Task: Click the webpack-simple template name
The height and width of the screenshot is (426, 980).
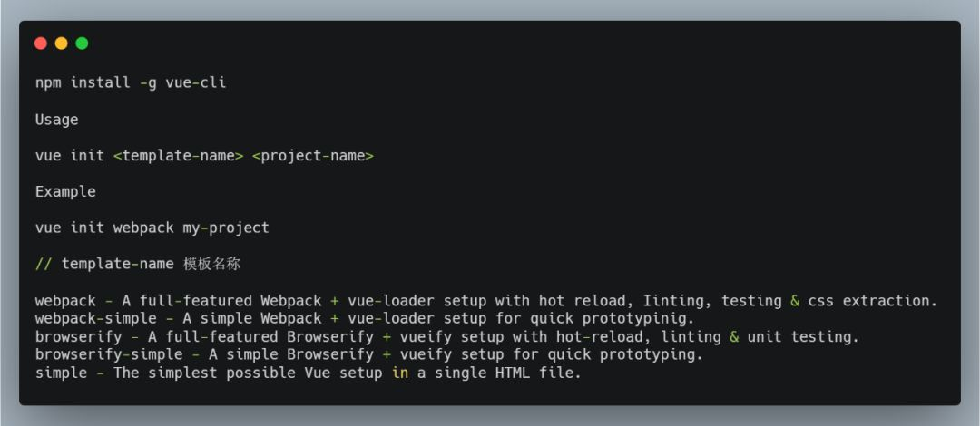Action: pyautogui.click(x=95, y=319)
